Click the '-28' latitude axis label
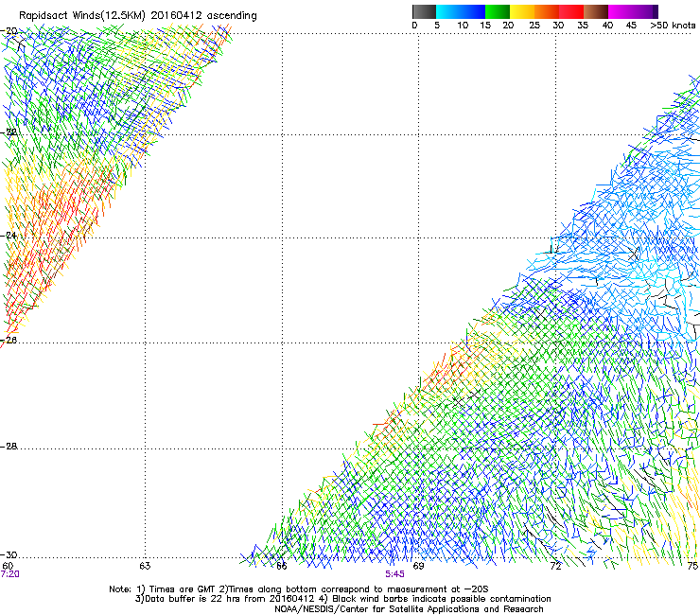 (9, 447)
